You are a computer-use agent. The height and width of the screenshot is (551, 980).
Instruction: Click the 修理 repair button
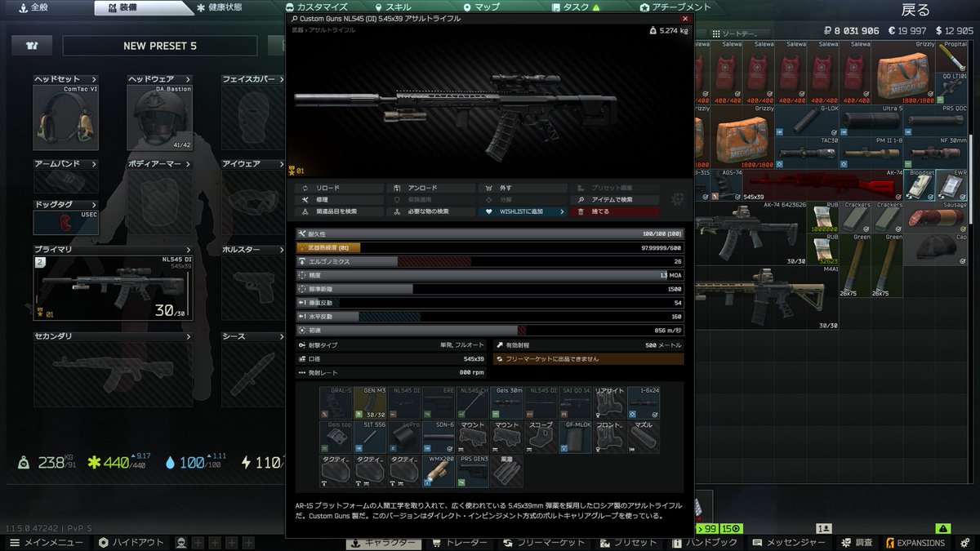(340, 199)
